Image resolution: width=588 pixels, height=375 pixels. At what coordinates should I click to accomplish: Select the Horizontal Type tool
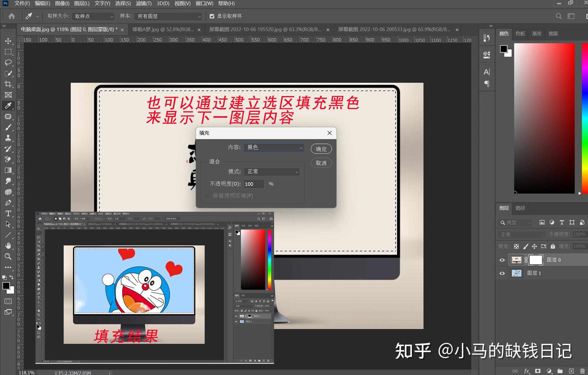8,214
